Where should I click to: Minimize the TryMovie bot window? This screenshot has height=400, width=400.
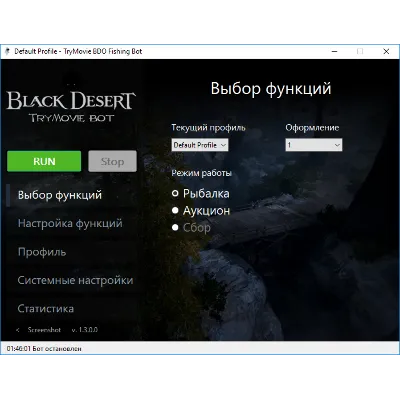click(335, 51)
